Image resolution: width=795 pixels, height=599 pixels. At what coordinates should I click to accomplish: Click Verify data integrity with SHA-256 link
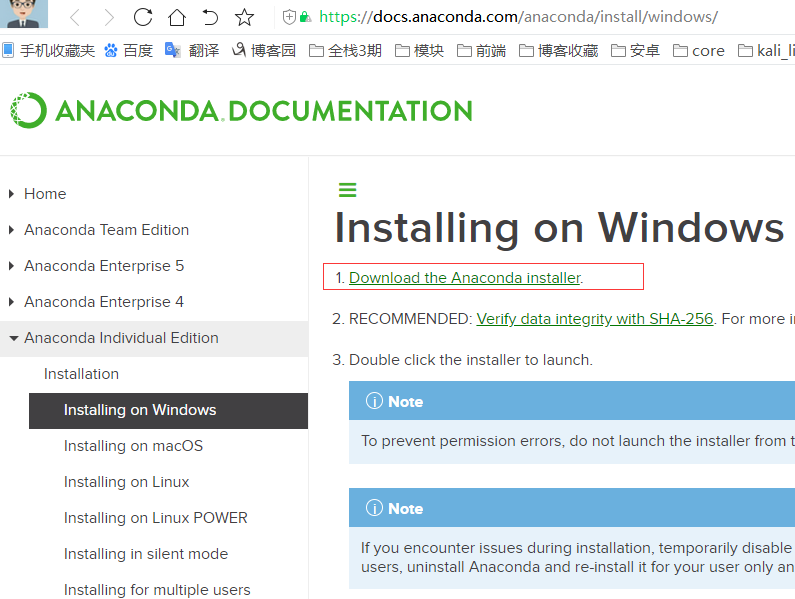tap(595, 319)
